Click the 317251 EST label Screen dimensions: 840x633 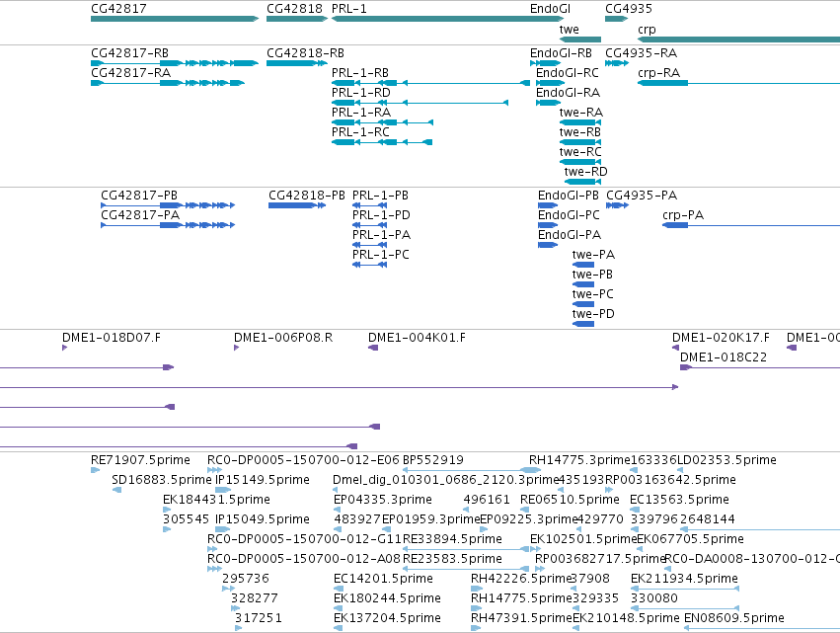259,618
